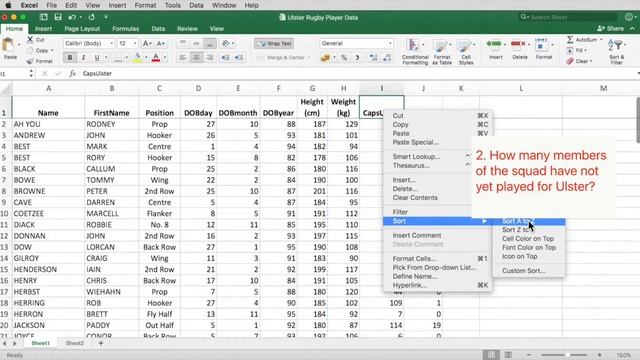The image size is (640, 360).
Task: Switch to the Page Layout tab
Action: pos(82,29)
